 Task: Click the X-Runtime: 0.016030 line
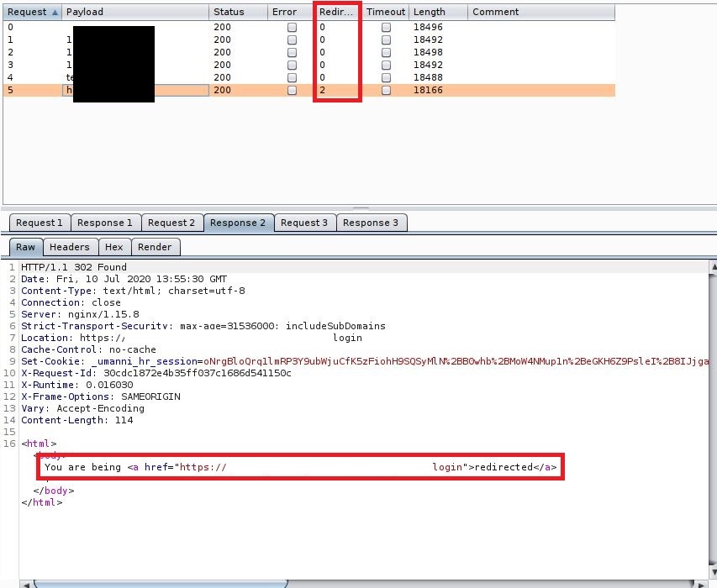(76, 385)
